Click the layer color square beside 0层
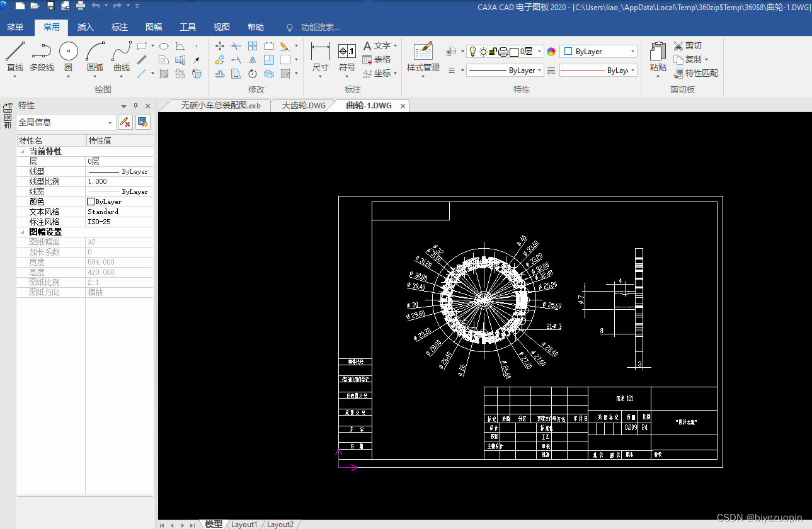The height and width of the screenshot is (529, 812). [514, 52]
